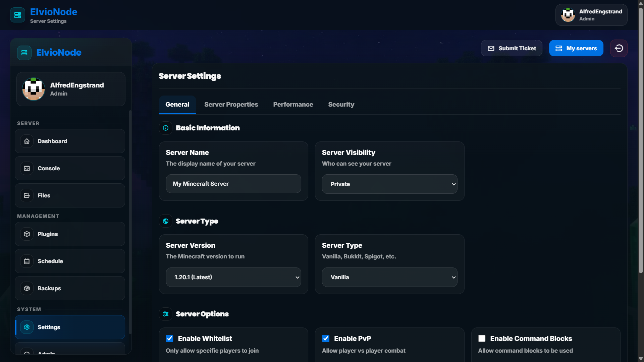
Task: Click 'Only allow specific players to join' text
Action: point(212,351)
